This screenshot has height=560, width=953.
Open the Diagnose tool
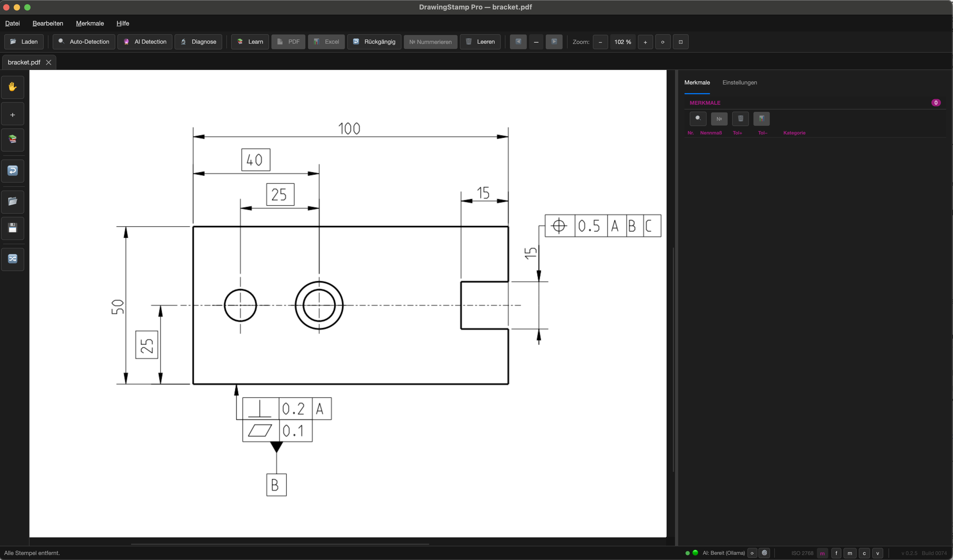point(198,42)
